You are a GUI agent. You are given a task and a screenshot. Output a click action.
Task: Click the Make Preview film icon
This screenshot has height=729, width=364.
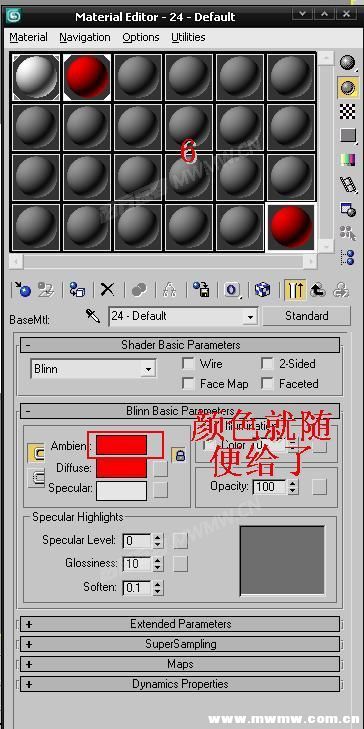click(348, 184)
